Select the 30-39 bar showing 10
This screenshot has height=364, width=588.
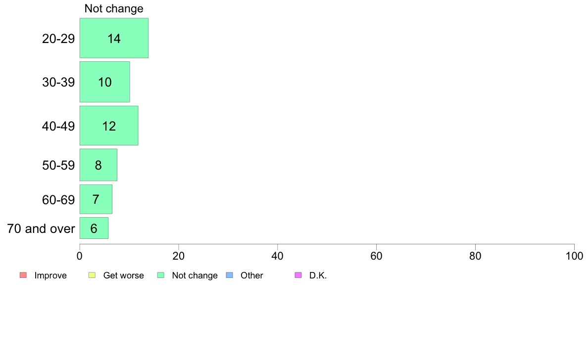tap(104, 82)
